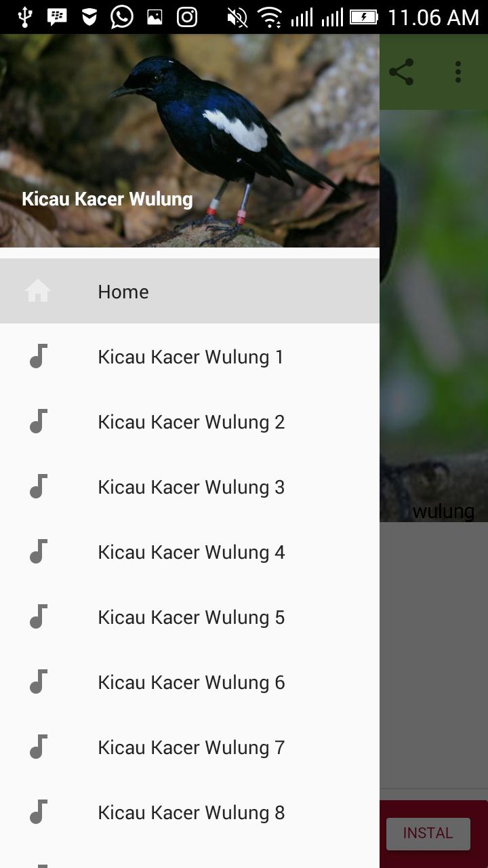
Task: Tap the Kicau Kacer Wulung header title
Action: tap(107, 199)
